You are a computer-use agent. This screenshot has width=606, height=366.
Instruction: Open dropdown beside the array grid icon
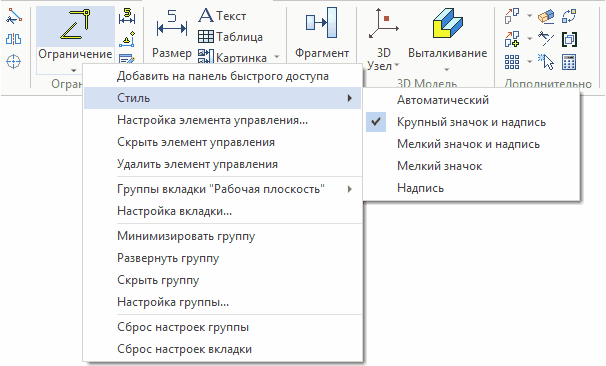coord(529,61)
